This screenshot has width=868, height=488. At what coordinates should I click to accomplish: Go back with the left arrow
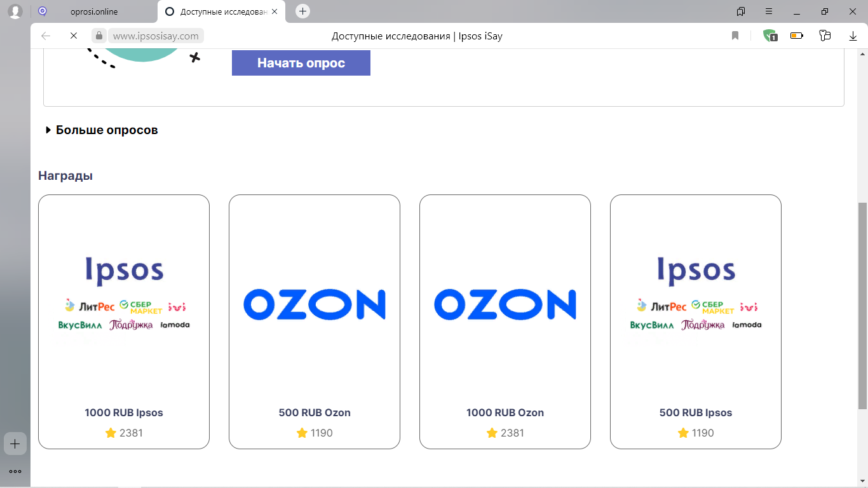pyautogui.click(x=46, y=36)
